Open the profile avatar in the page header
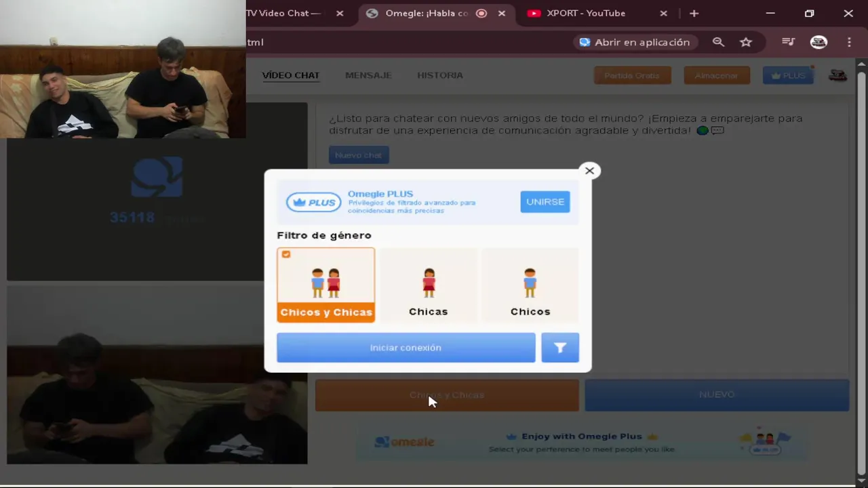Viewport: 868px width, 488px height. pos(838,75)
